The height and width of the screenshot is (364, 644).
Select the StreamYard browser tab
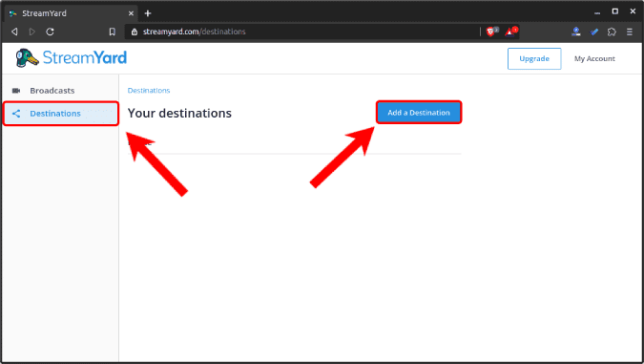(x=72, y=13)
